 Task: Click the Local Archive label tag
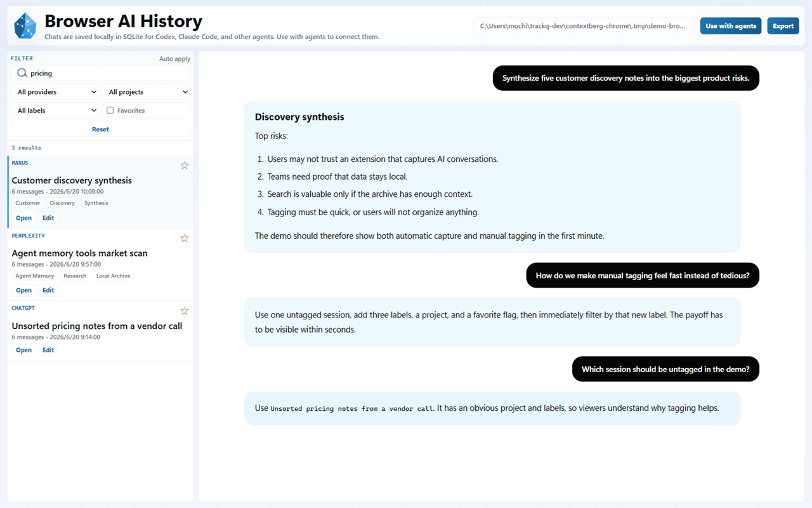pos(113,276)
